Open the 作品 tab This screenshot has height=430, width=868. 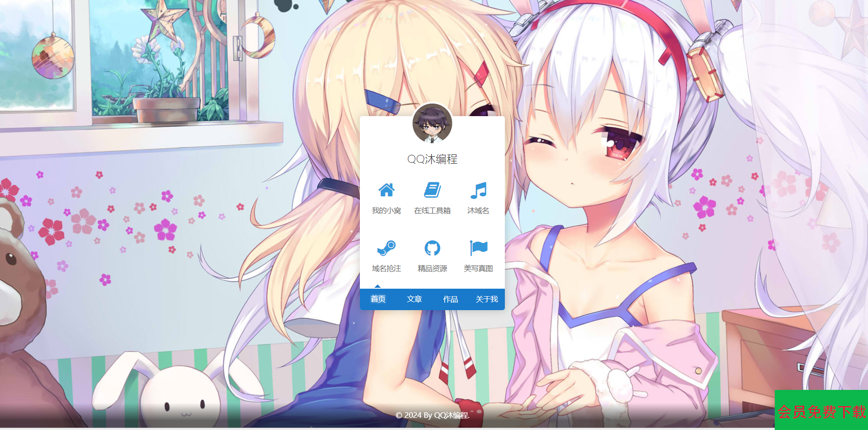(x=450, y=299)
